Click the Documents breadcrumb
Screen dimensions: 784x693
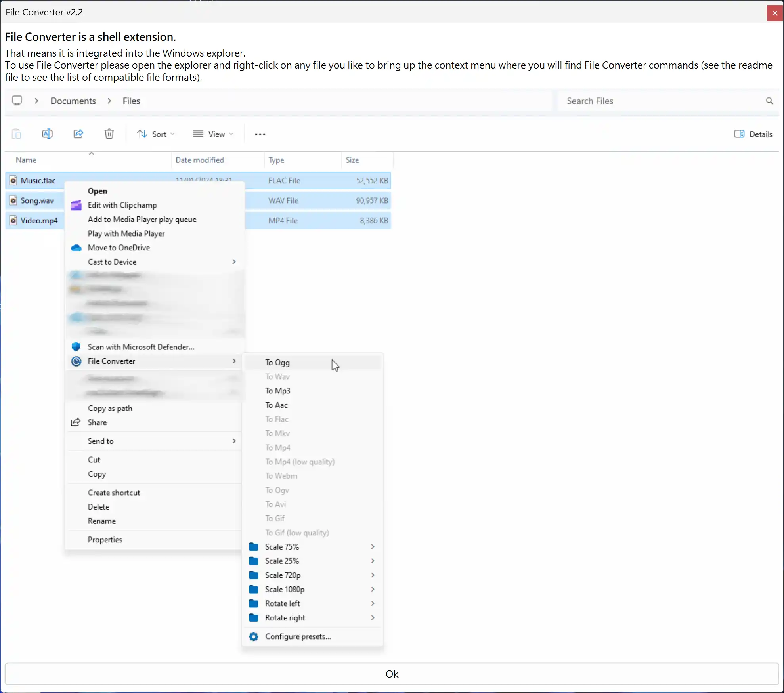(x=73, y=101)
